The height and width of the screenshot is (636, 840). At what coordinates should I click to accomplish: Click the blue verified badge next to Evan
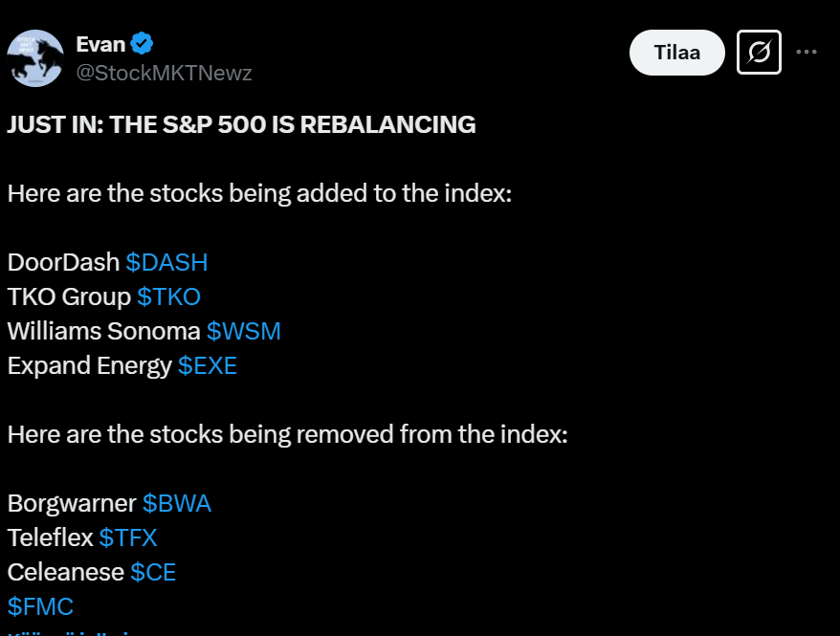142,43
